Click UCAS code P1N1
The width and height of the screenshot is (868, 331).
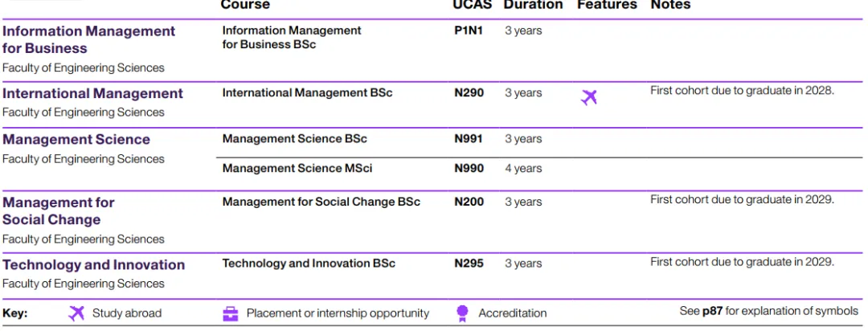(469, 31)
